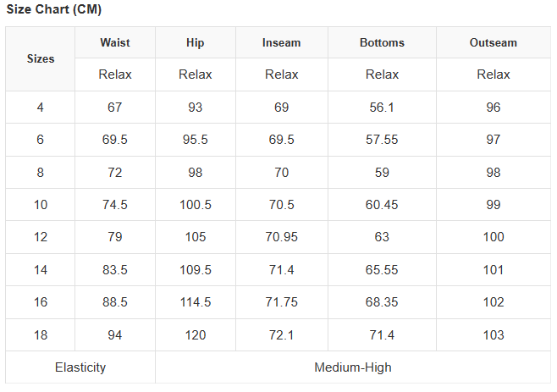The image size is (557, 392).
Task: Select the Sizes column header
Action: 41,58
